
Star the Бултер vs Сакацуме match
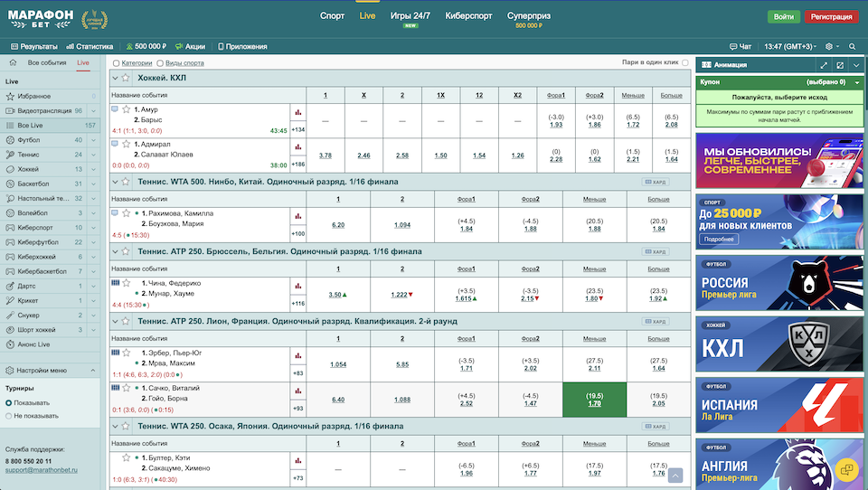pyautogui.click(x=127, y=457)
